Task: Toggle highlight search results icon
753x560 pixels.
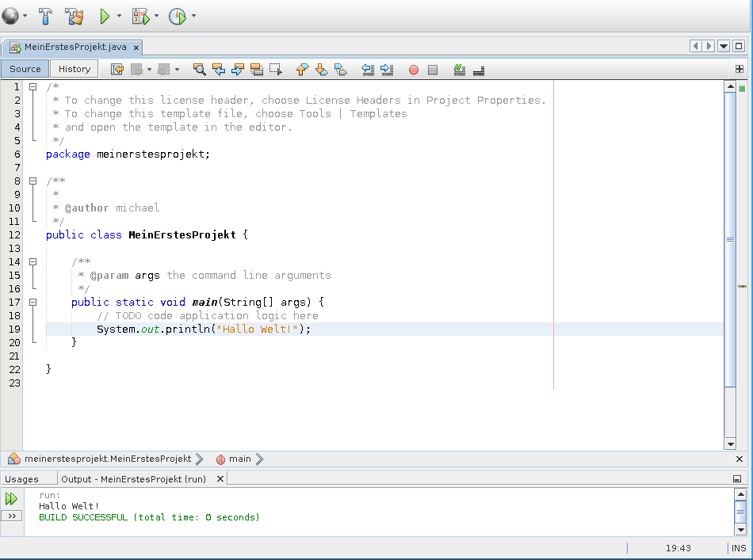Action: click(x=257, y=70)
